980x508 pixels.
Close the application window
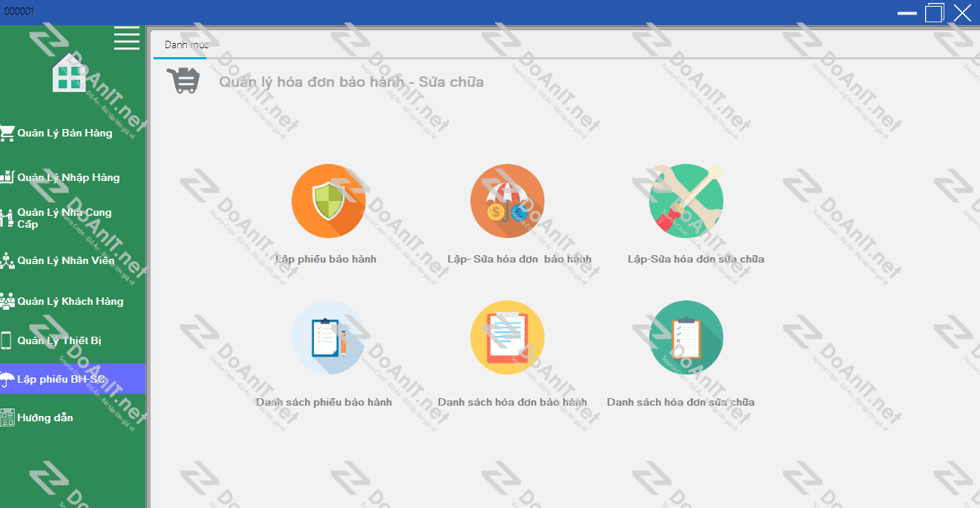pyautogui.click(x=962, y=13)
